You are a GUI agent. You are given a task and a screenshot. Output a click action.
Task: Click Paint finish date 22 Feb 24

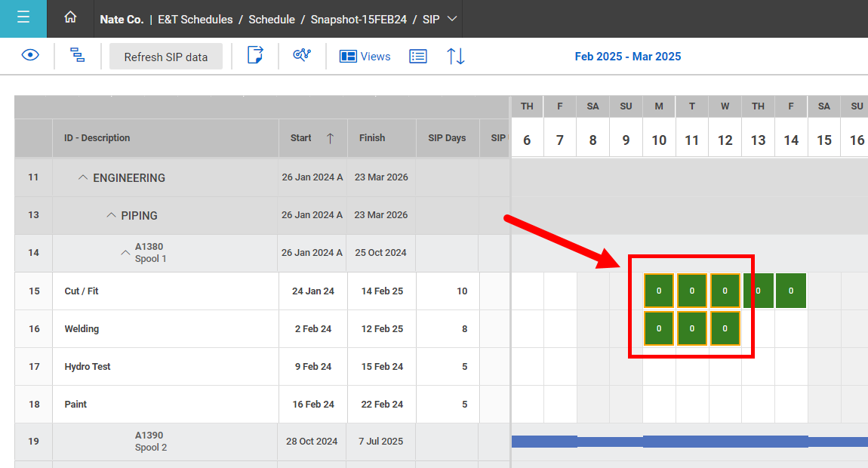382,405
